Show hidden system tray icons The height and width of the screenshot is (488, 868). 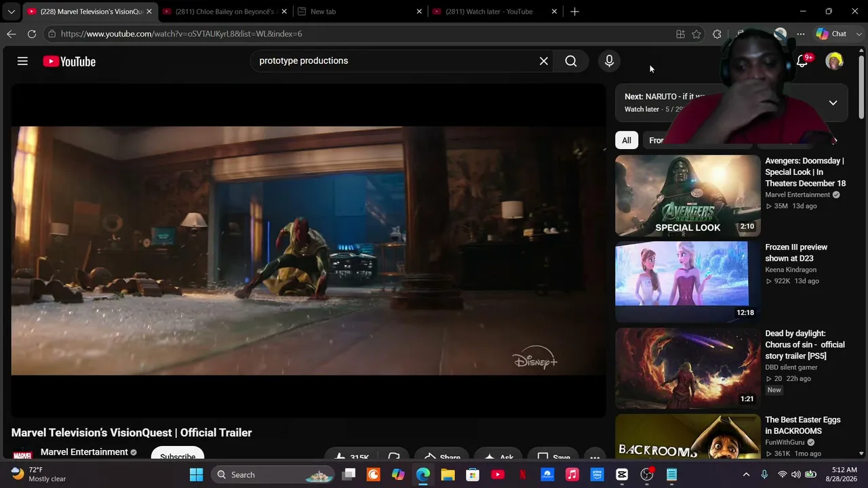[x=746, y=474]
